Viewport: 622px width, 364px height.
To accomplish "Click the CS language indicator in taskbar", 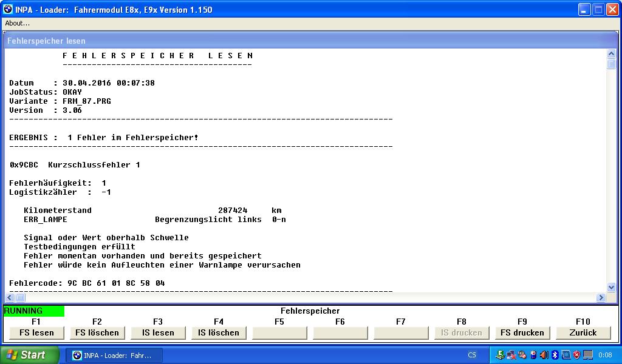I will (472, 355).
